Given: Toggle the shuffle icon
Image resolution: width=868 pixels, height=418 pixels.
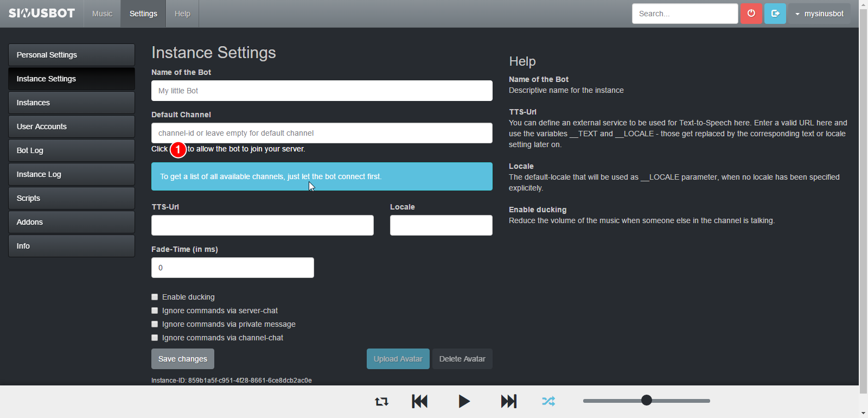Looking at the screenshot, I should [548, 402].
